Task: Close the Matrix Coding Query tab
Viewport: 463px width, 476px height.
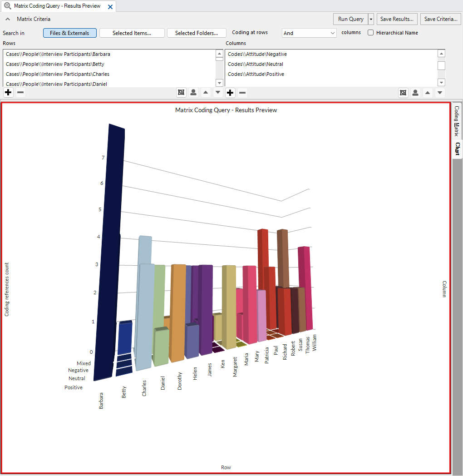Action: [x=110, y=7]
